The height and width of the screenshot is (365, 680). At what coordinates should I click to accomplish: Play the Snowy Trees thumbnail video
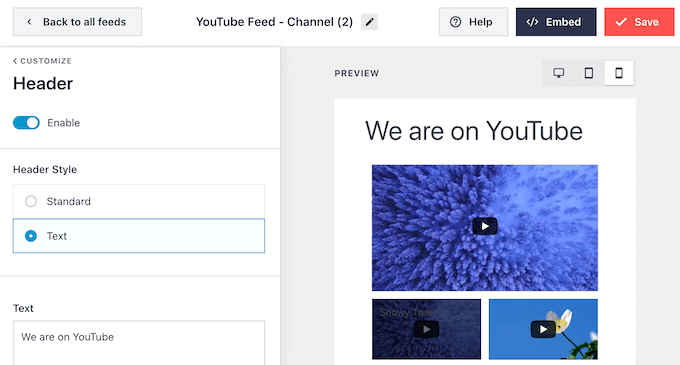(x=426, y=329)
